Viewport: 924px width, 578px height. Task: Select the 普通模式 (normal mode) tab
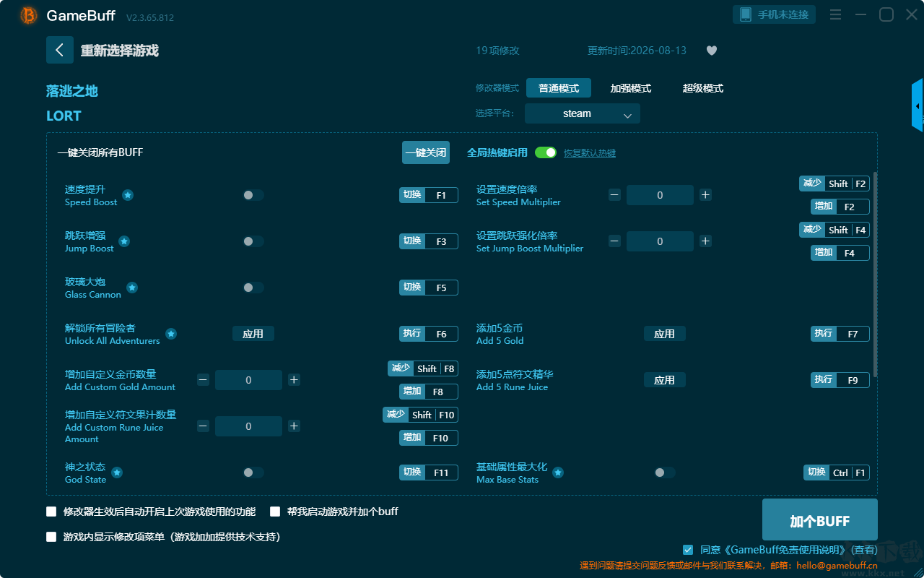tap(559, 88)
